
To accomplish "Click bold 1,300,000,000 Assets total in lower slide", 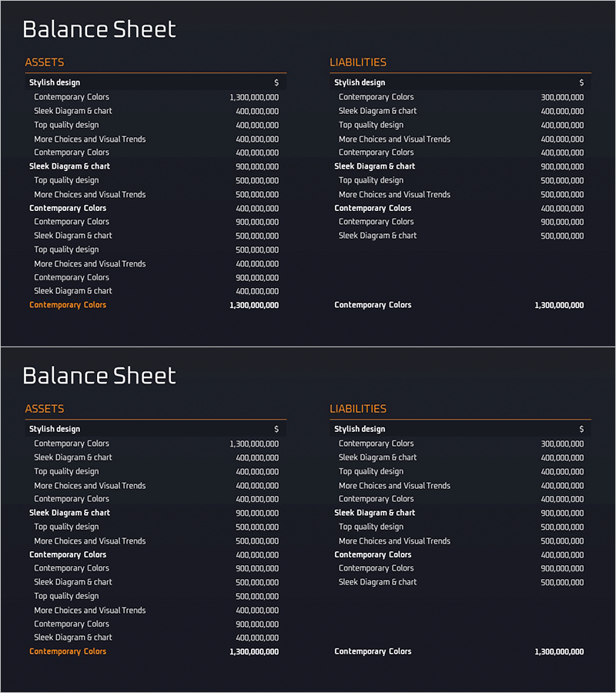I will pos(254,652).
